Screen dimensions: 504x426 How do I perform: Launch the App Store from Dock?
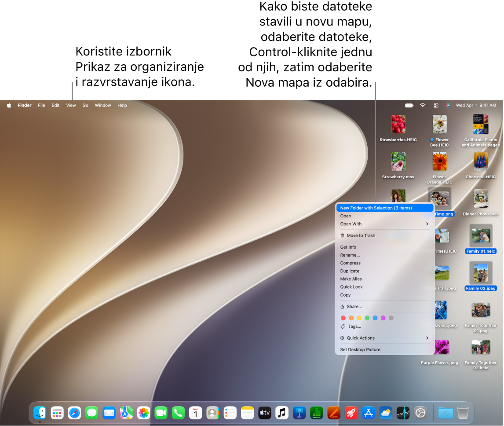pos(369,413)
